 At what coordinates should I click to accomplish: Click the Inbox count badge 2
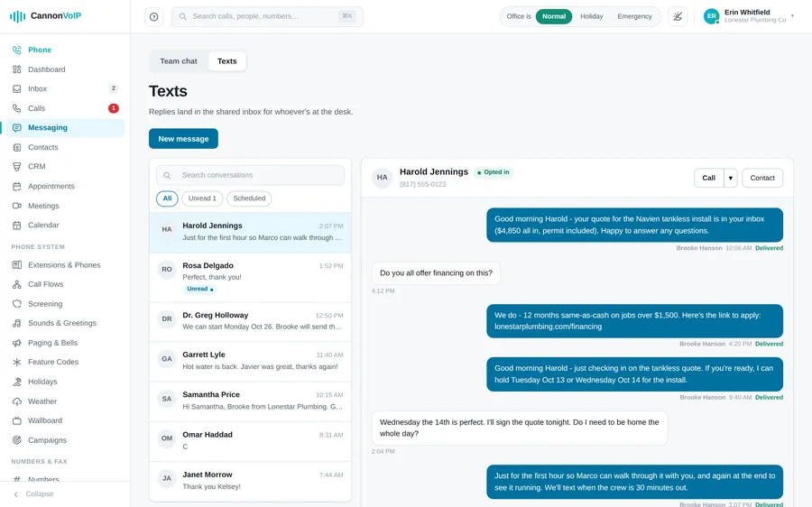(x=114, y=88)
